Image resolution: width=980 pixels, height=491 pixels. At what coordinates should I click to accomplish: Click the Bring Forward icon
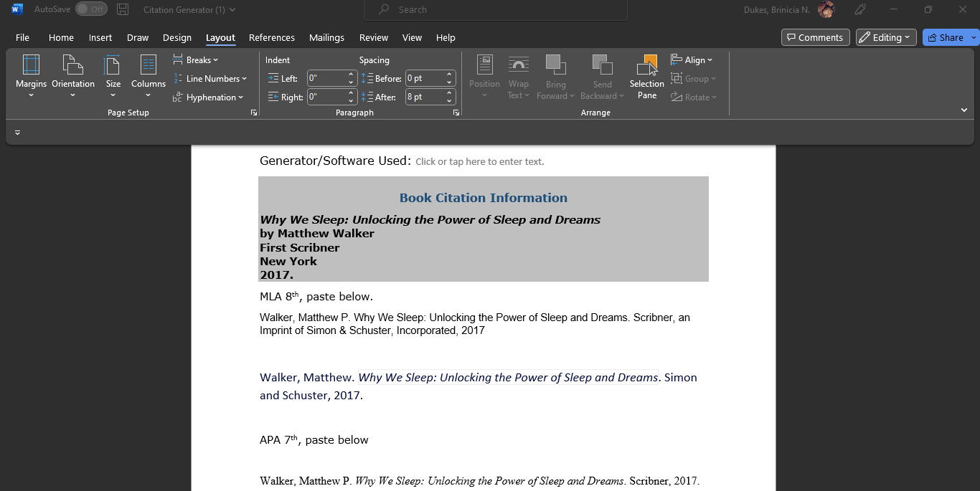click(x=555, y=66)
